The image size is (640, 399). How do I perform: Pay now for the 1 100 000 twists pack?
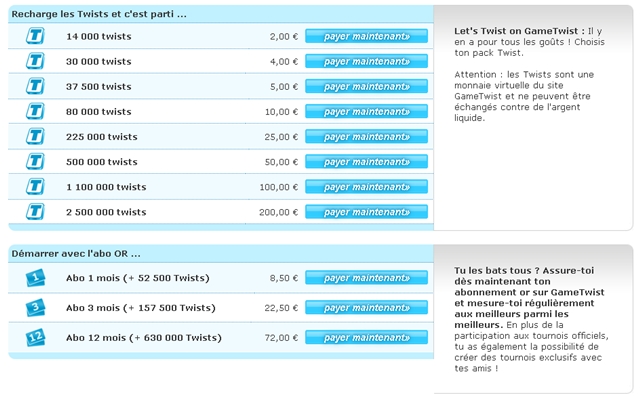click(x=367, y=186)
